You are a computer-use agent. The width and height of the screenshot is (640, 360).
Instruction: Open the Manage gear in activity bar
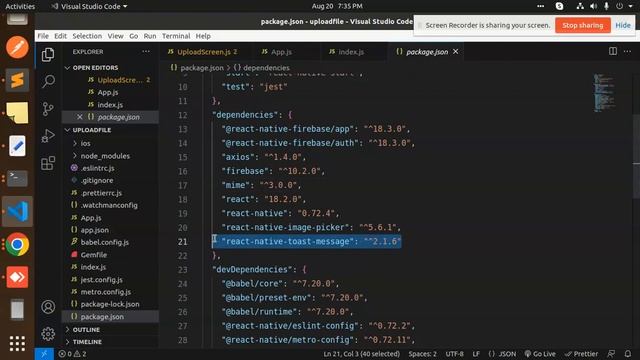[48, 334]
